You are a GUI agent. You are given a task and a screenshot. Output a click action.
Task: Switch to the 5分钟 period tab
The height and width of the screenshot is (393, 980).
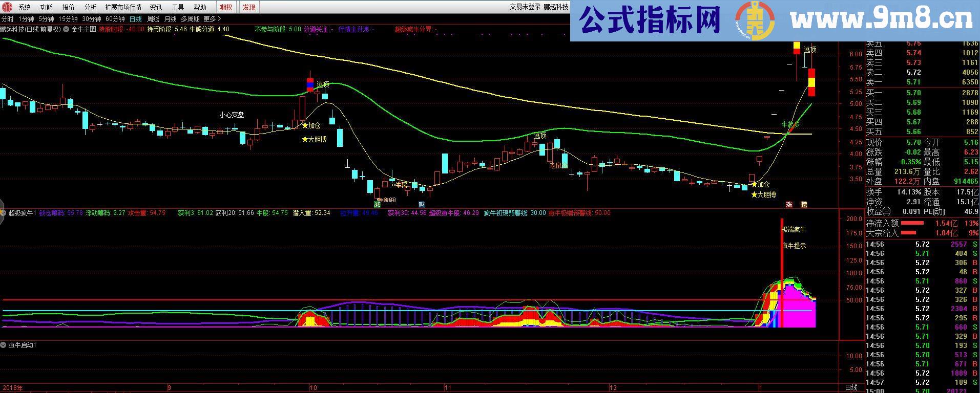[x=46, y=19]
